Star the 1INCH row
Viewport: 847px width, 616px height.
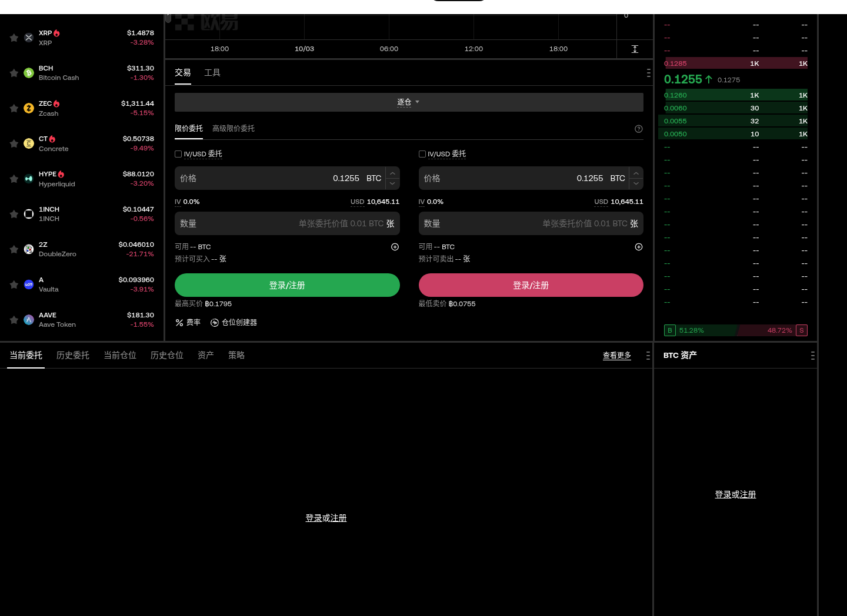[x=14, y=214]
